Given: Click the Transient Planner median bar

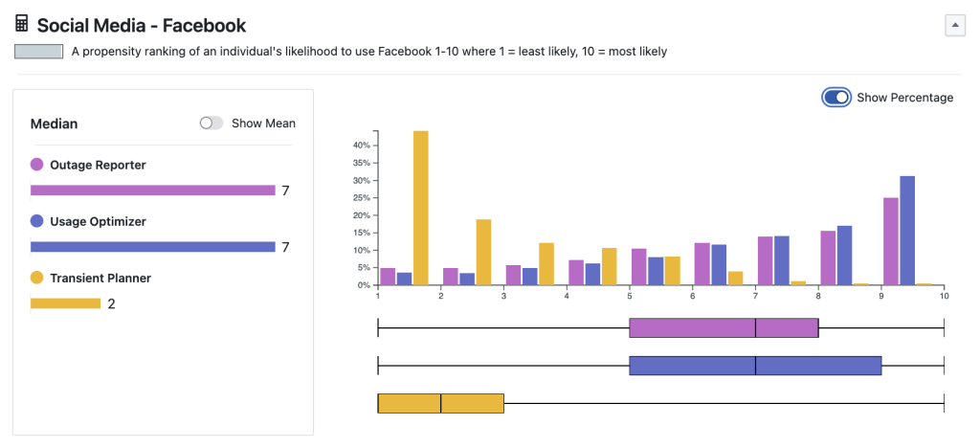Looking at the screenshot, I should point(65,303).
